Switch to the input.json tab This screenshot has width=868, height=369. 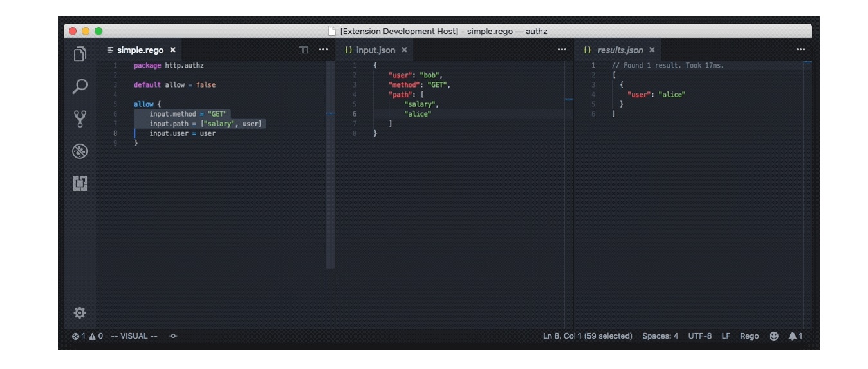(x=376, y=50)
